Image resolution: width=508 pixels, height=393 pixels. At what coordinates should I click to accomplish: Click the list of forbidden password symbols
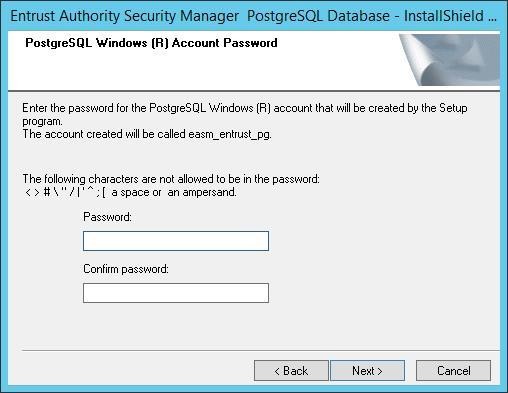click(x=65, y=192)
